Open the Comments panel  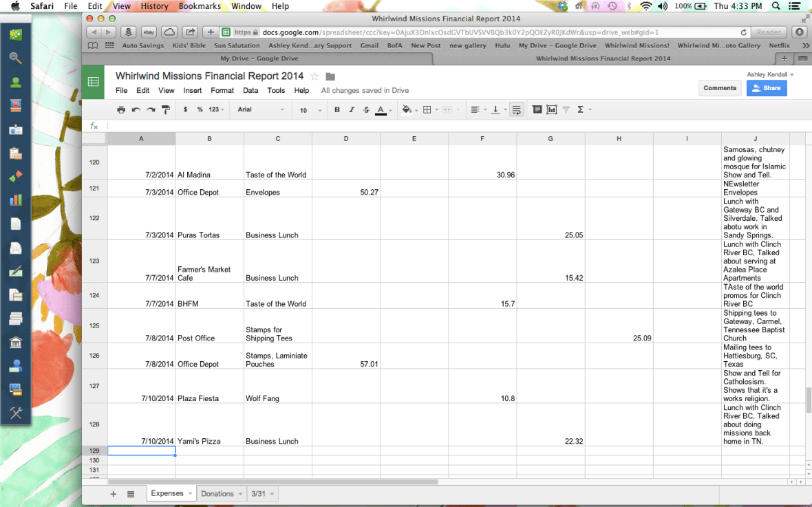tap(720, 88)
